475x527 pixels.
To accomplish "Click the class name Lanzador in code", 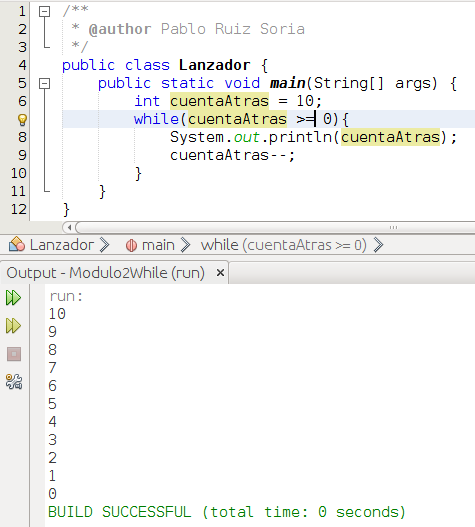I will (214, 65).
